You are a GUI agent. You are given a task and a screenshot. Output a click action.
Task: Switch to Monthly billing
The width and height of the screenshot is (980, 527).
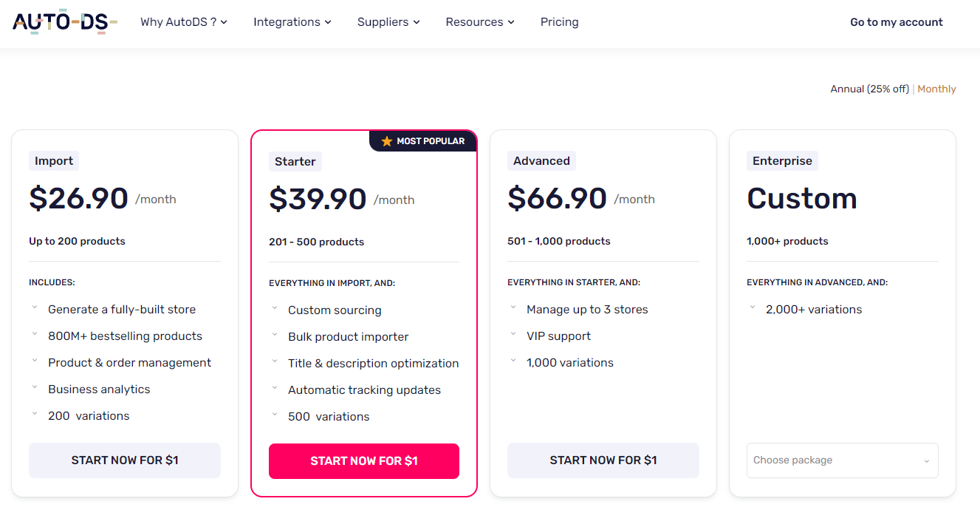pos(936,89)
